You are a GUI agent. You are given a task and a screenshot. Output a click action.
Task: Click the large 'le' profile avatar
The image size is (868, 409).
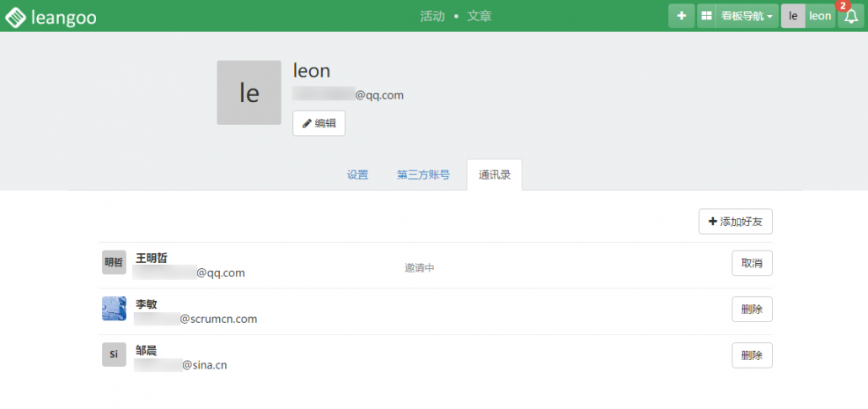(x=249, y=93)
